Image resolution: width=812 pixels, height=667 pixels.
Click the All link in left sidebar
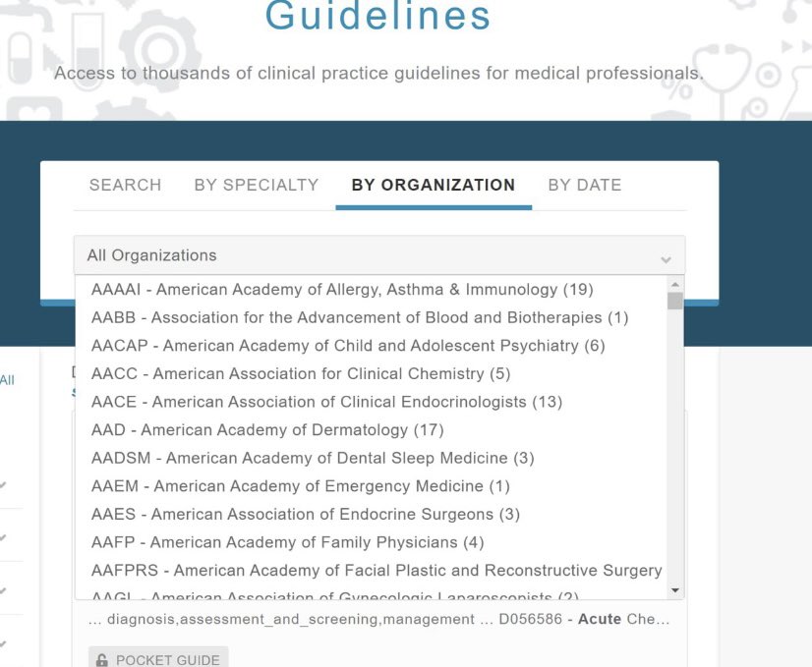click(7, 380)
